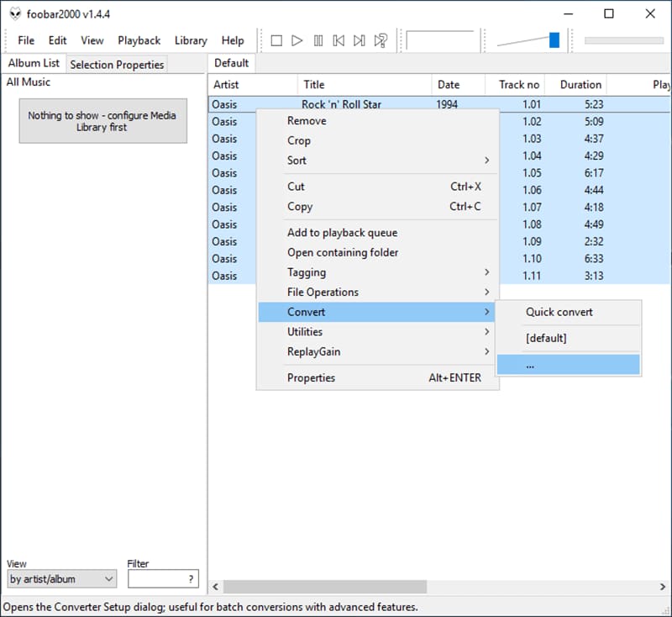Screen dimensions: 672x617
Task: Switch to the Album List tab
Action: point(34,63)
